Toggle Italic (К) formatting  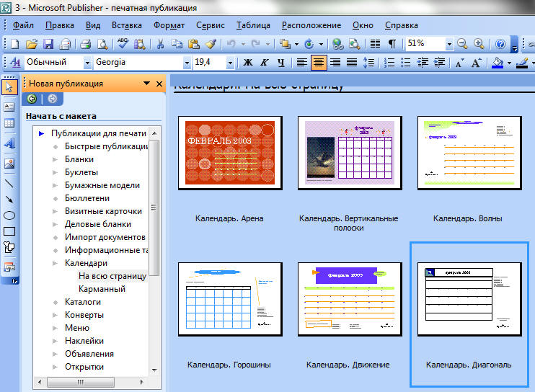coord(265,63)
